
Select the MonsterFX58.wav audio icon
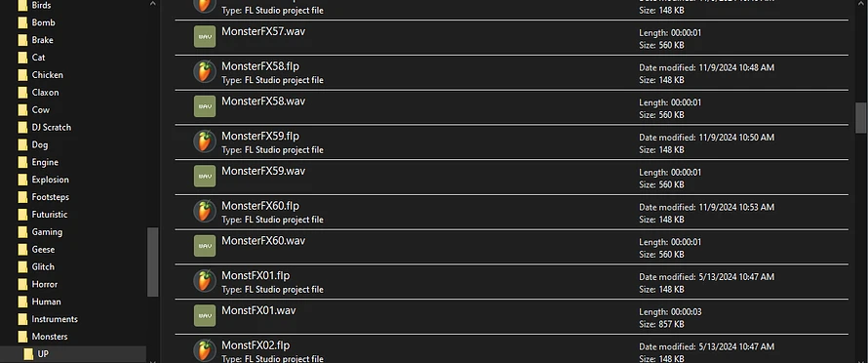204,107
